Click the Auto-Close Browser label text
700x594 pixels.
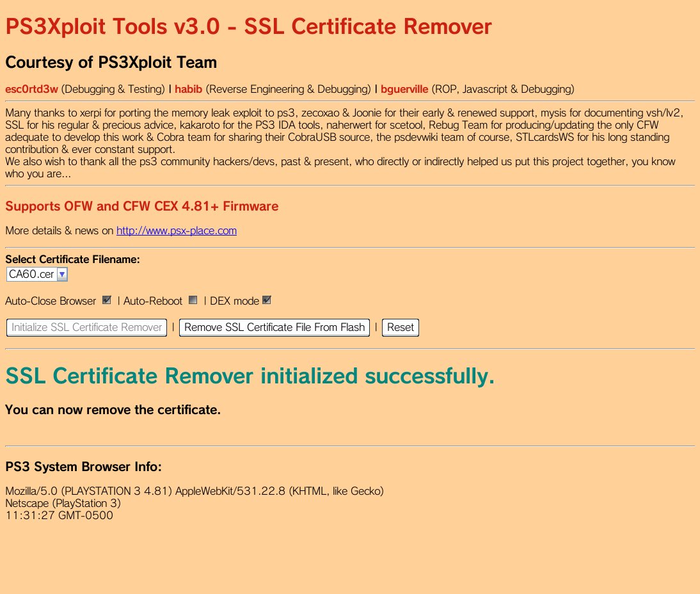[51, 301]
